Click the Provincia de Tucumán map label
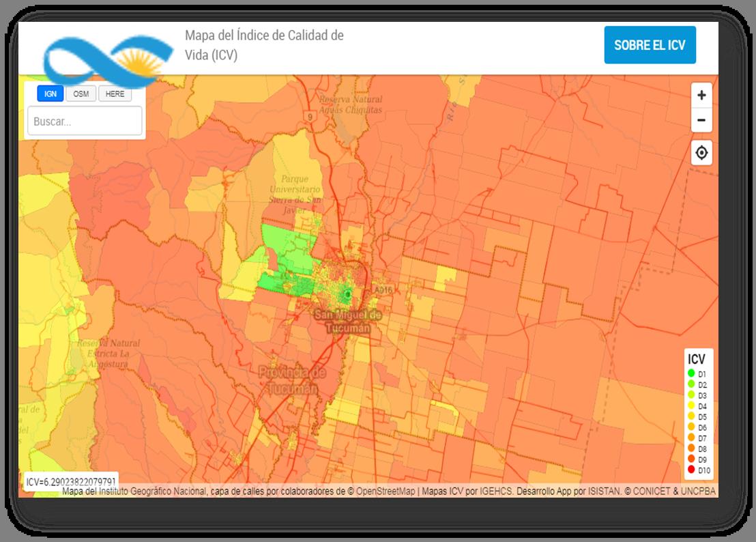 coord(292,380)
